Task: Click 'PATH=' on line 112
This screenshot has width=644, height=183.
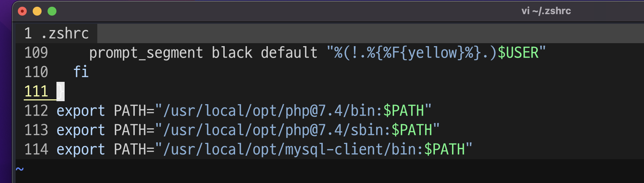Action: tap(134, 111)
